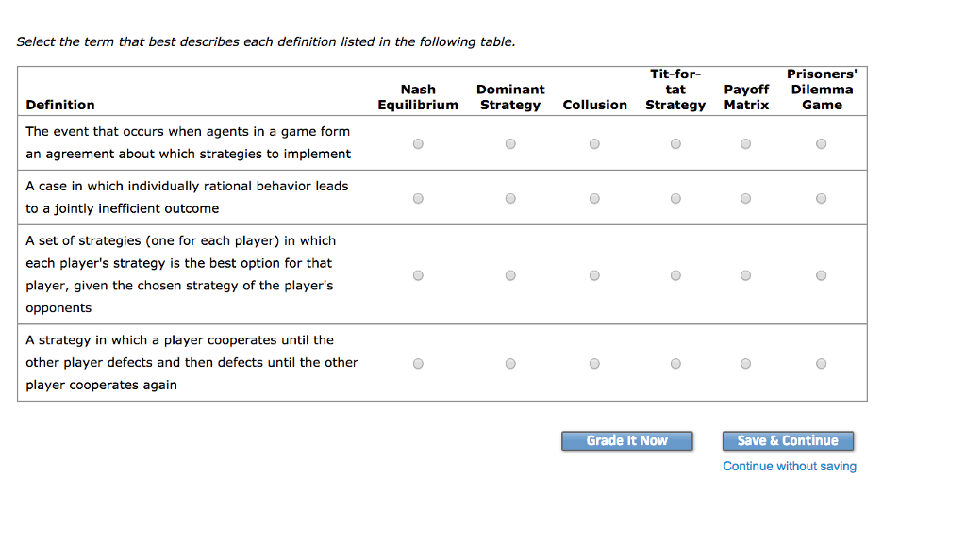Image resolution: width=966 pixels, height=560 pixels.
Task: Select Payoff Matrix for agreement definition row
Action: pyautogui.click(x=745, y=144)
